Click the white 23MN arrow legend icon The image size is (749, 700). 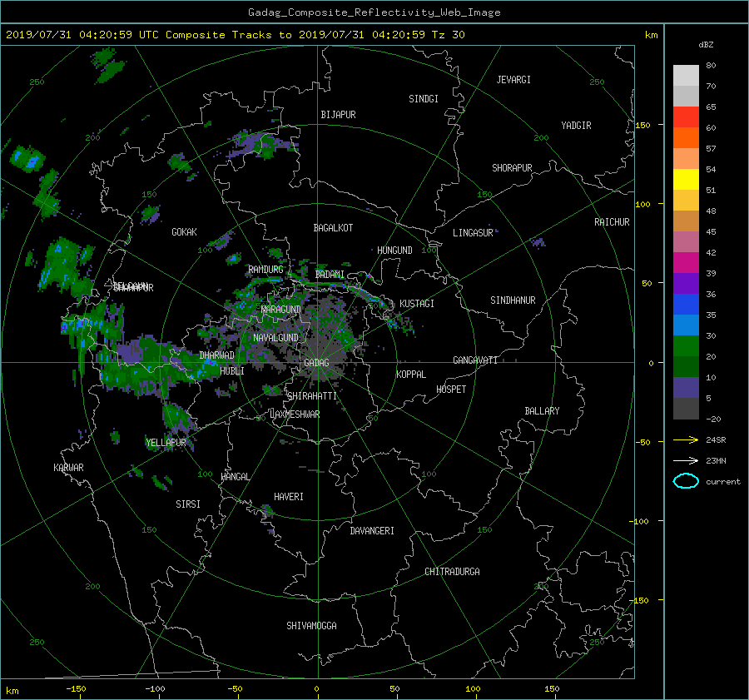[686, 460]
